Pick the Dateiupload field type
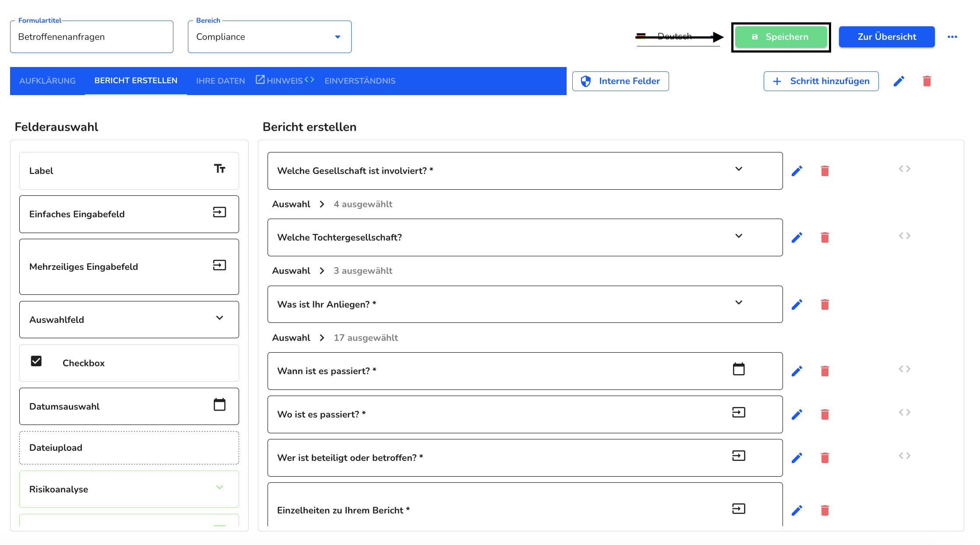The image size is (980, 545). [x=129, y=448]
